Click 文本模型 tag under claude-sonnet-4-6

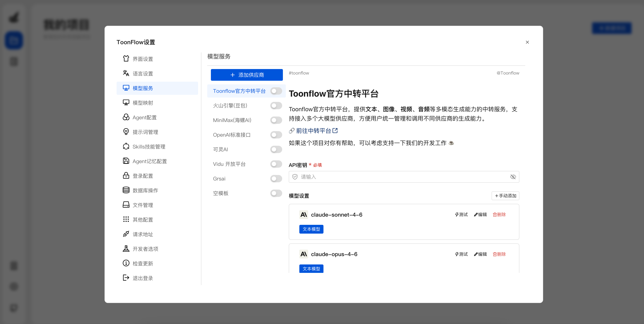click(311, 229)
